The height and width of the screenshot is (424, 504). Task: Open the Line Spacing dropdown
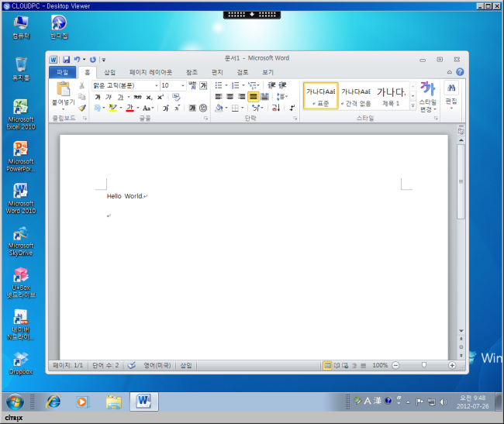(x=282, y=96)
